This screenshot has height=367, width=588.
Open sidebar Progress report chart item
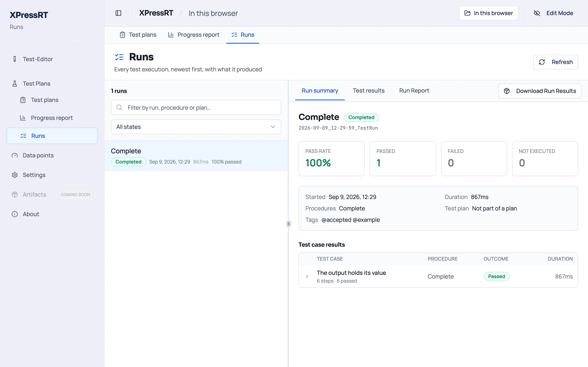coord(52,118)
